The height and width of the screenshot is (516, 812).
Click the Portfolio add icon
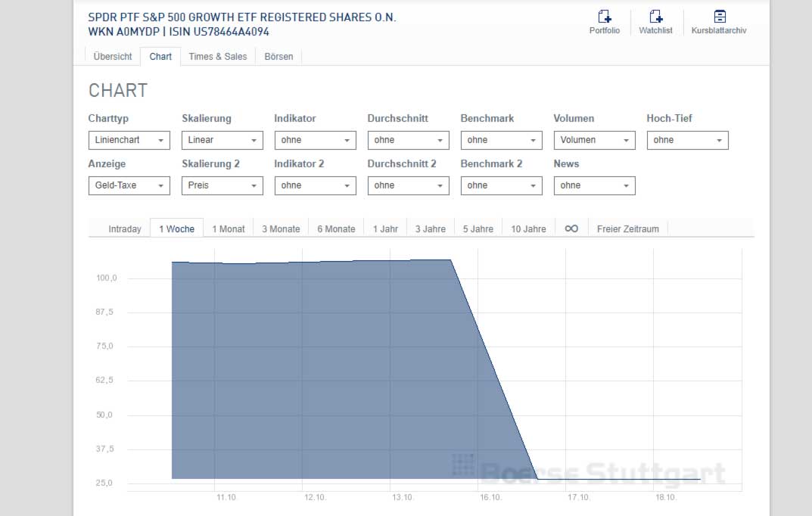point(604,17)
